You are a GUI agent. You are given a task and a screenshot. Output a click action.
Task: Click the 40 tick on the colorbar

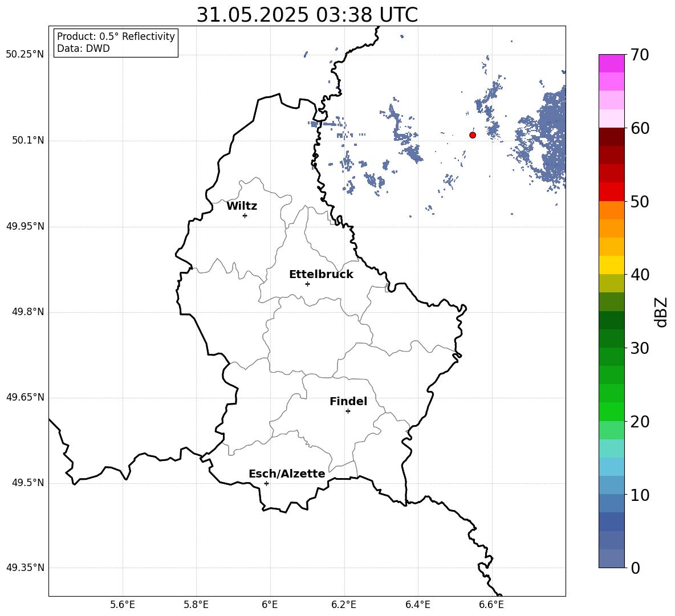(640, 275)
